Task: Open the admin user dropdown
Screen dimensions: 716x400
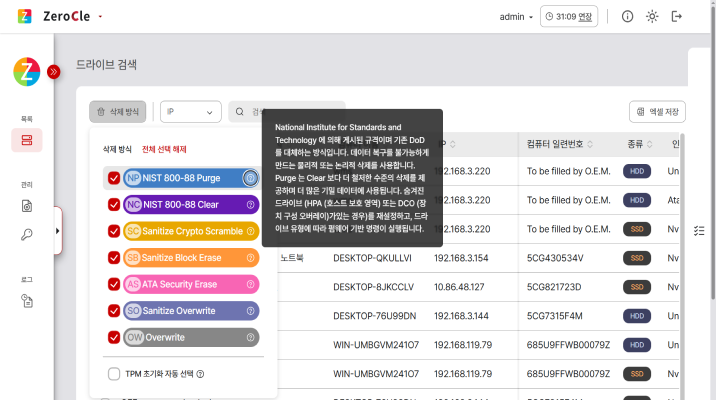Action: [x=516, y=17]
